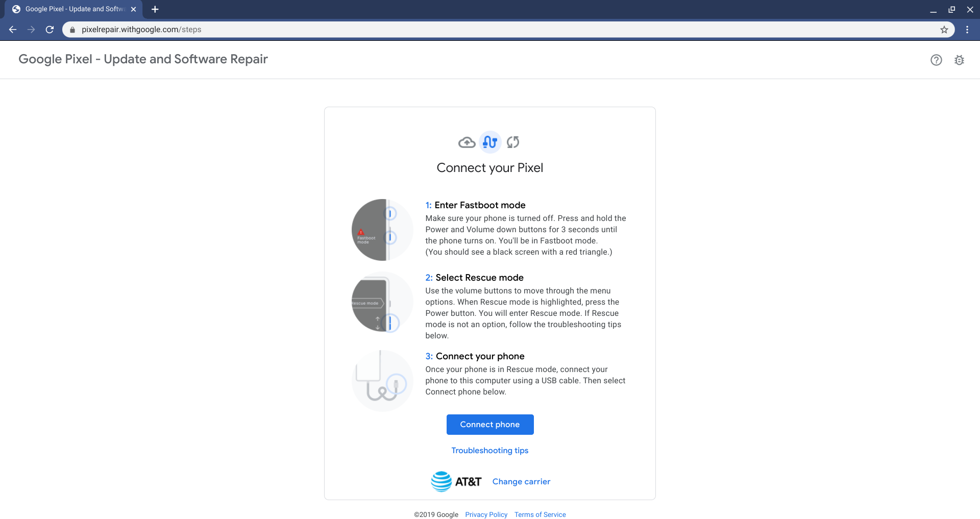Screen dimensions: 980x519
Task: Go back to previous page
Action: tap(13, 30)
